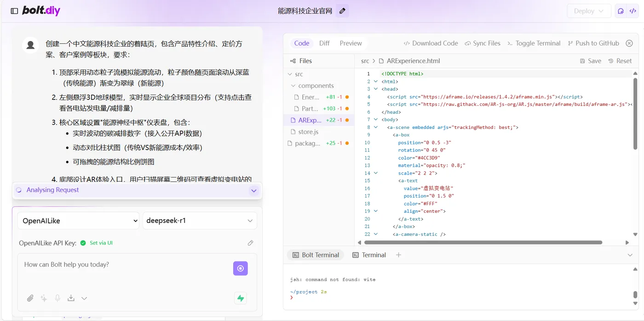The image size is (644, 321).
Task: Collapse the terminal panel chevron
Action: 630,255
